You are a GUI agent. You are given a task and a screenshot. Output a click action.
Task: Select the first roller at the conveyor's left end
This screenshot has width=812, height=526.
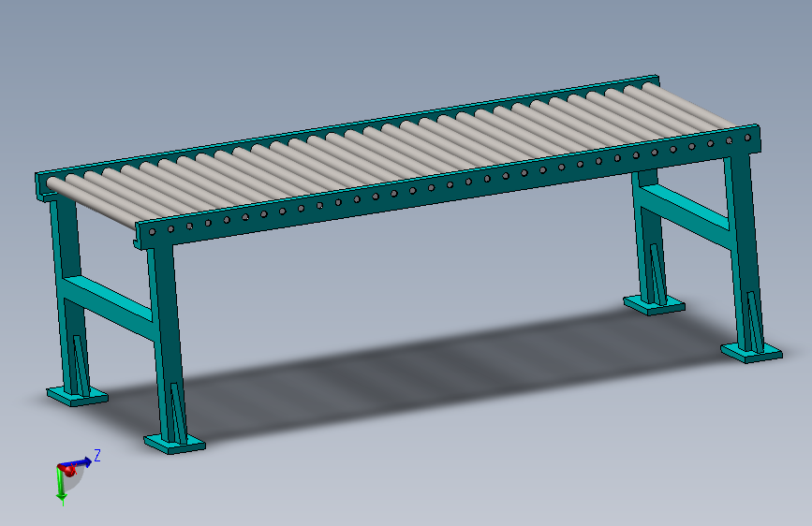click(91, 203)
